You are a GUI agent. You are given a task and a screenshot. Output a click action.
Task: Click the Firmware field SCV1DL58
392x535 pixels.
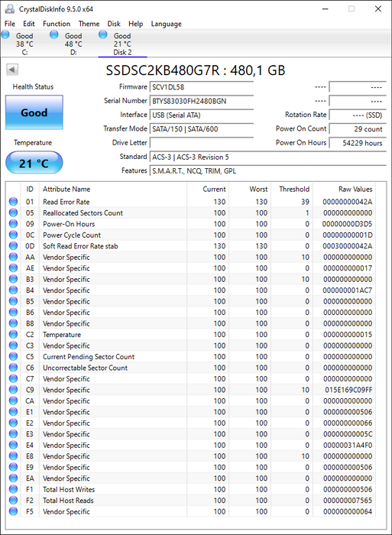click(x=201, y=87)
